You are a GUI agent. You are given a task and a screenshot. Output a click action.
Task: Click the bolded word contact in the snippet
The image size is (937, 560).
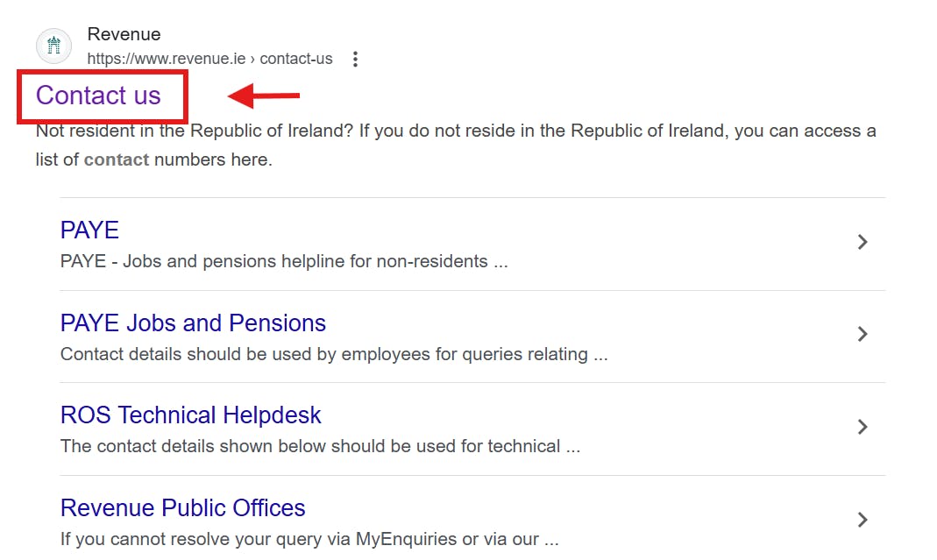[x=115, y=159]
